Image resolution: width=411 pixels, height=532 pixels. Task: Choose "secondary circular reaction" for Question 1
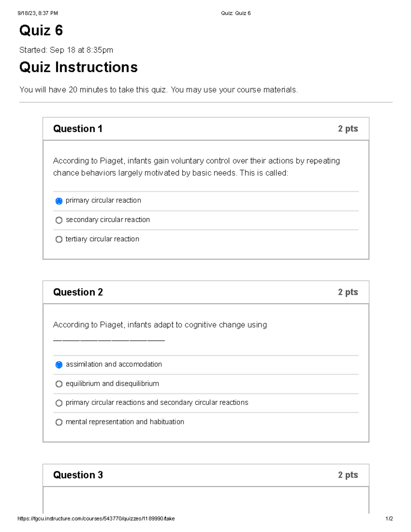(59, 220)
